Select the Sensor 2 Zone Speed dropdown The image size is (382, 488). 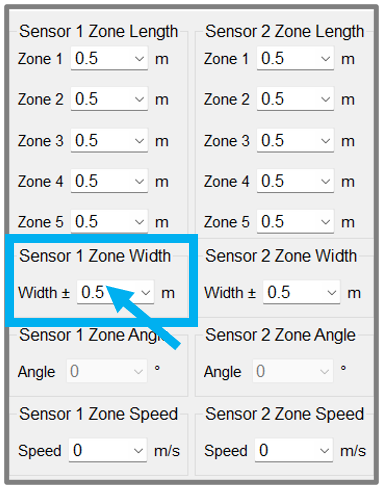[x=294, y=450]
